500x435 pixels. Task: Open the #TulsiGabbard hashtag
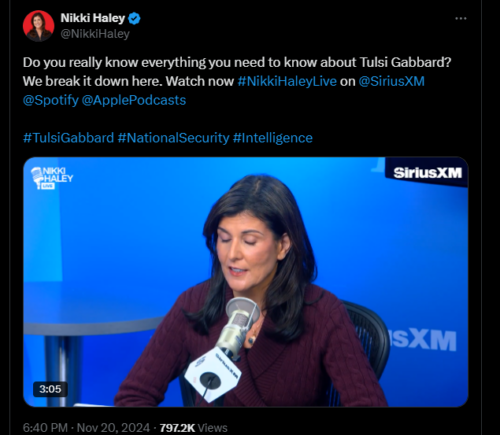coord(68,138)
